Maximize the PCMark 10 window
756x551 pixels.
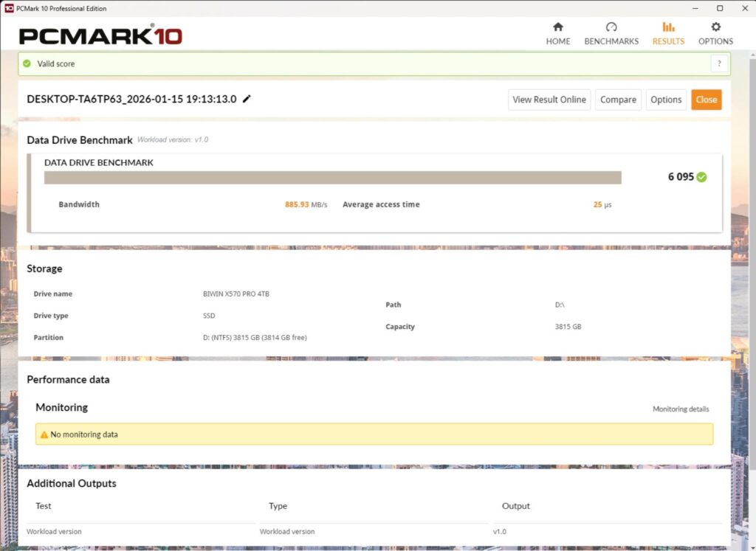(x=720, y=8)
